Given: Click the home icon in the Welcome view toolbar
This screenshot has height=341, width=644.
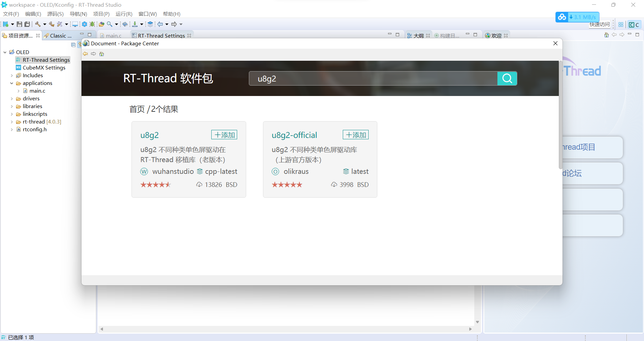Looking at the screenshot, I should pos(606,35).
